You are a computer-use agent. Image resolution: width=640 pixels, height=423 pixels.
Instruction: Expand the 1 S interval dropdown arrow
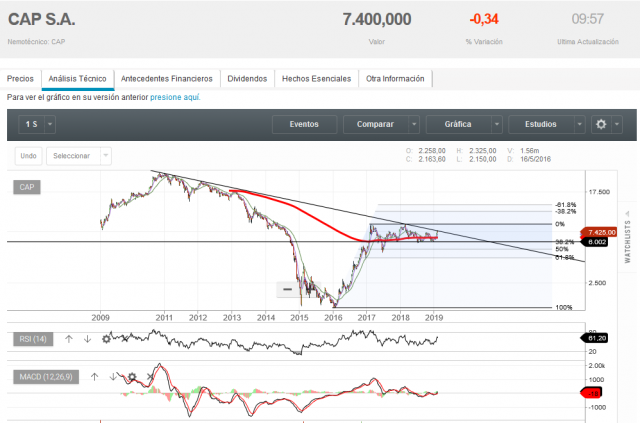click(50, 124)
